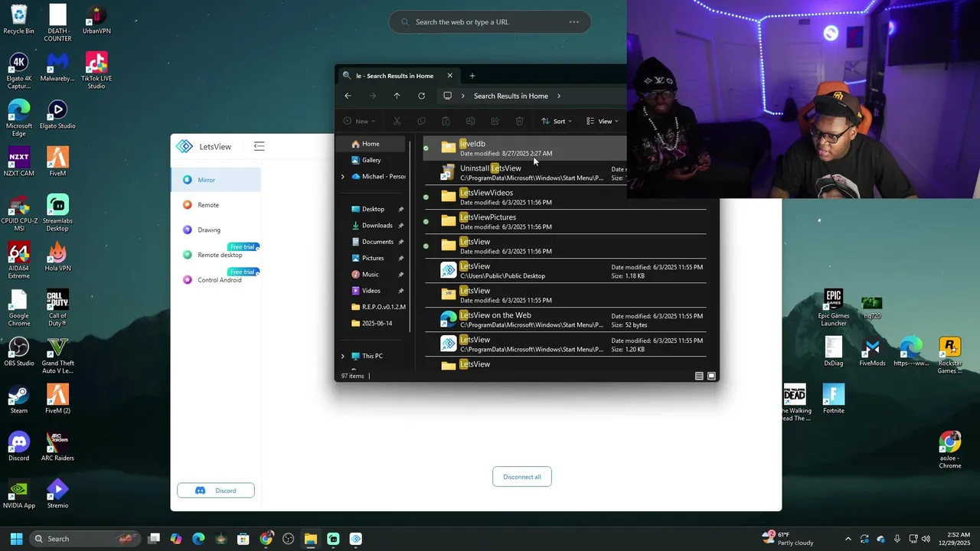Select the leveldb folder search result
The image size is (980, 551).
click(524, 148)
